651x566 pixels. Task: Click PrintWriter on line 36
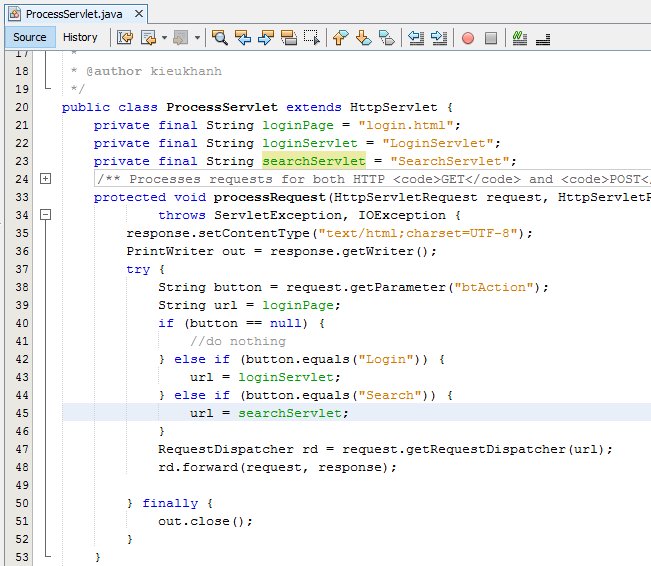170,251
